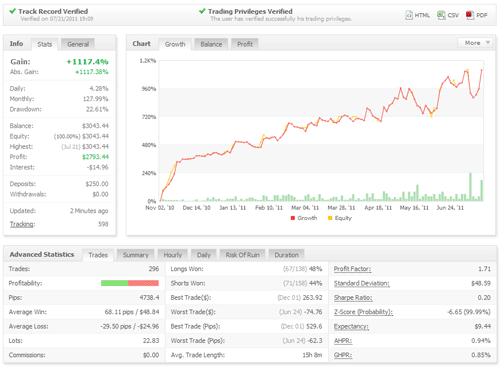This screenshot has width=500, height=367.
Task: Select Abs. Gain value +1117.38%
Action: point(92,72)
